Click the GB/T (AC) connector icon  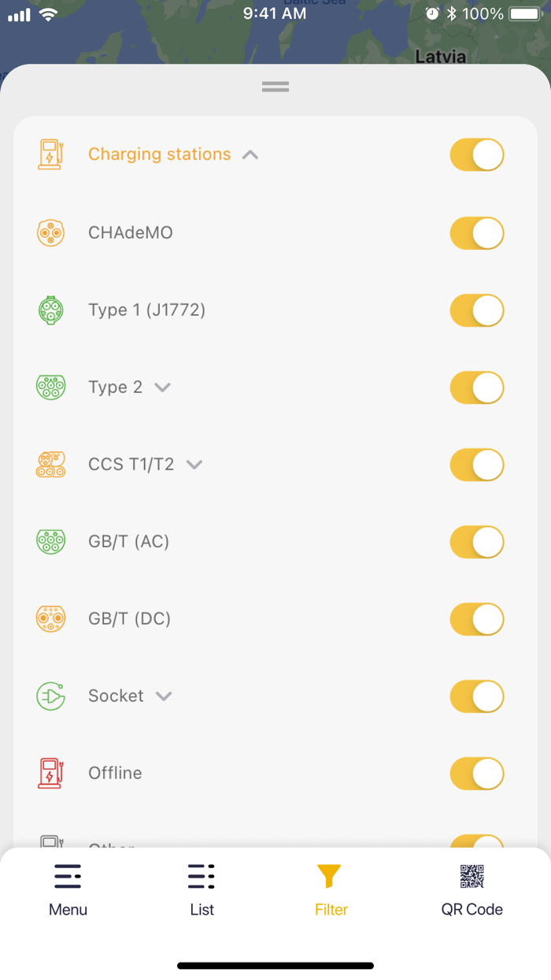tap(50, 541)
